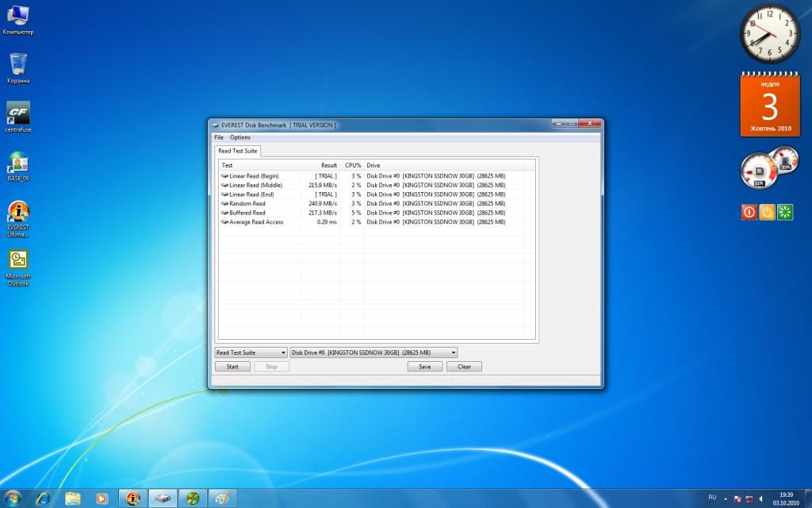Open the Recycle Bin on the desktop
Image resolution: width=812 pixels, height=508 pixels.
coord(17,65)
